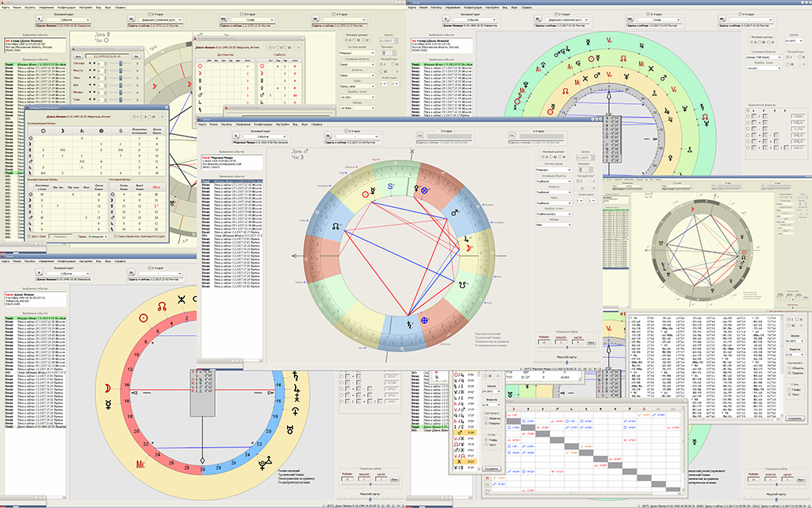Open Traditional (ref) lots dropdown in center window

pyautogui.click(x=553, y=214)
